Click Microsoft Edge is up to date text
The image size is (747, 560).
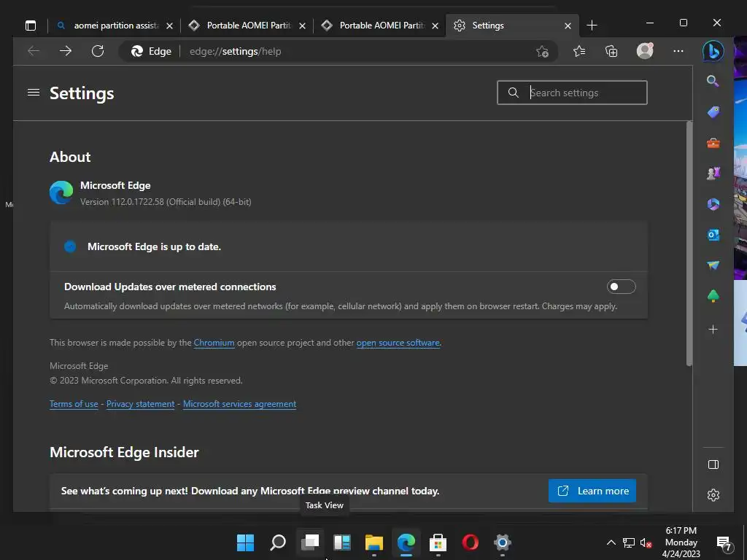click(155, 246)
